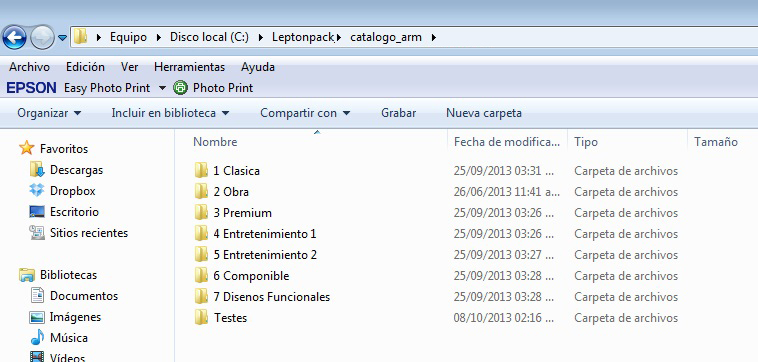Open Imágenes library

click(75, 317)
